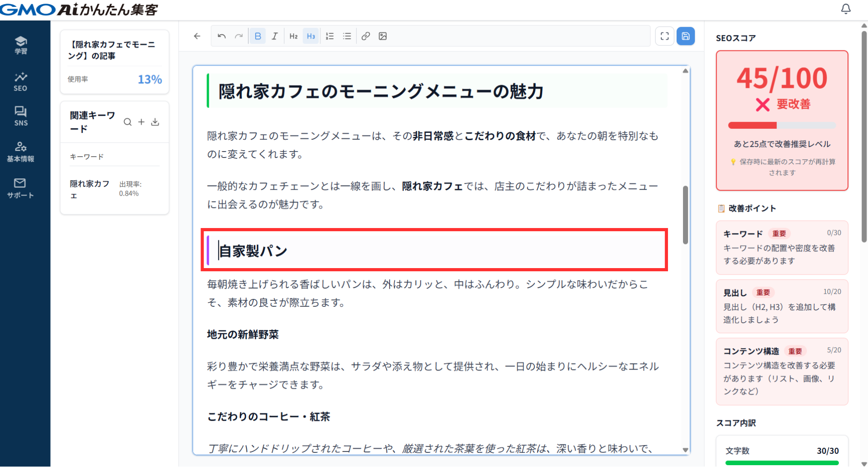This screenshot has width=868, height=467.
Task: Click the undo arrow in editor toolbar
Action: pyautogui.click(x=221, y=36)
